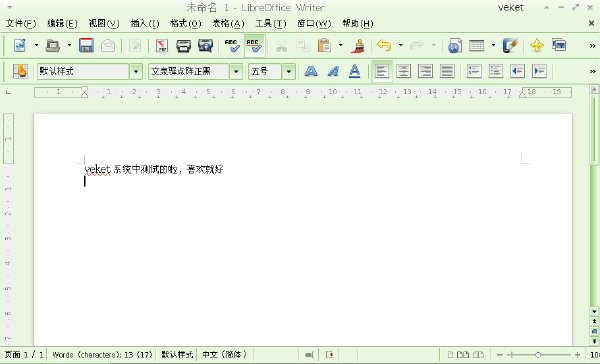Image resolution: width=600 pixels, height=364 pixels.
Task: Expand the New document dropdown arrow
Action: (x=36, y=46)
